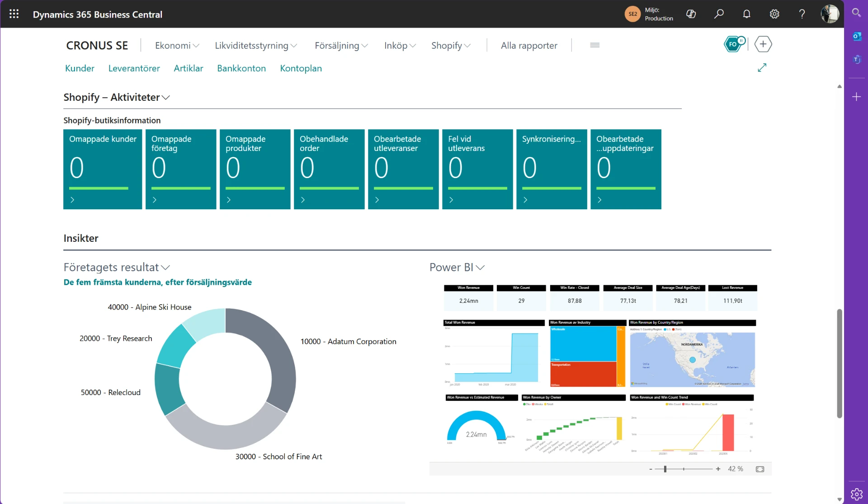Open the Outlook icon in sidebar
The height and width of the screenshot is (504, 868).
(x=856, y=37)
